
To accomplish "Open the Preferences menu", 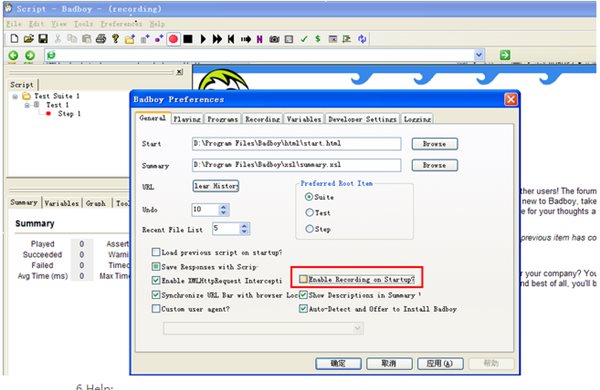I will (x=121, y=24).
